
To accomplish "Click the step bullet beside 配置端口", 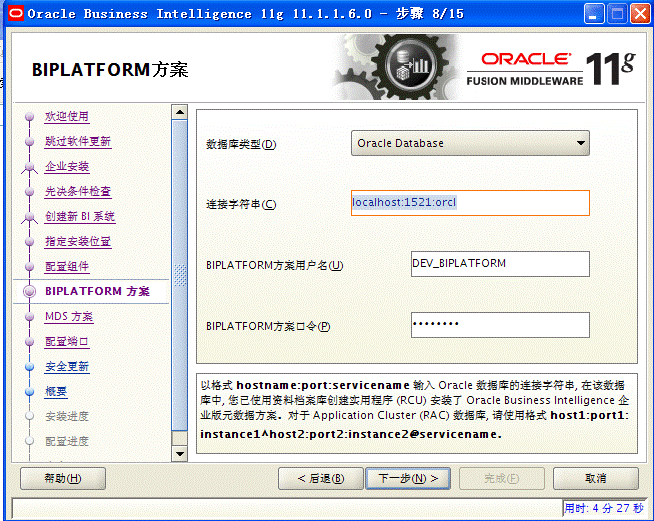I will [x=29, y=342].
